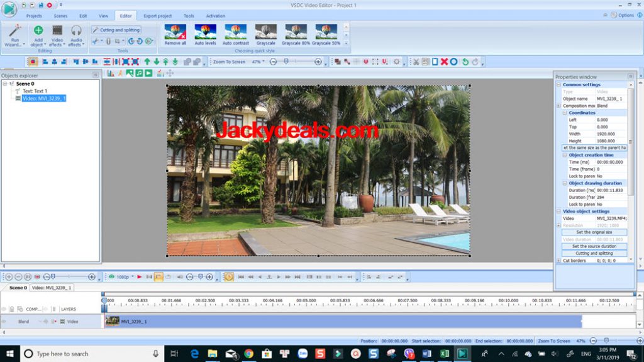Apply the Auto levels quick style
Image resolution: width=644 pixels, height=362 pixels.
[x=206, y=35]
